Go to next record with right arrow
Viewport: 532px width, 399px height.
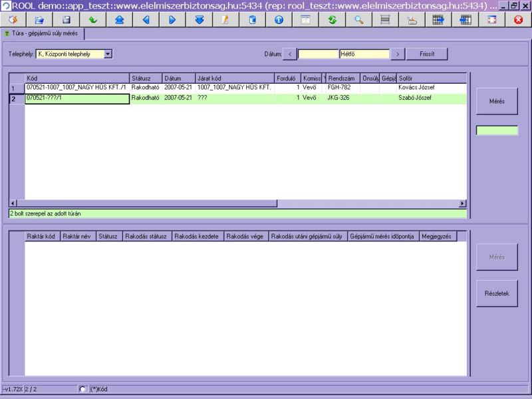point(173,20)
